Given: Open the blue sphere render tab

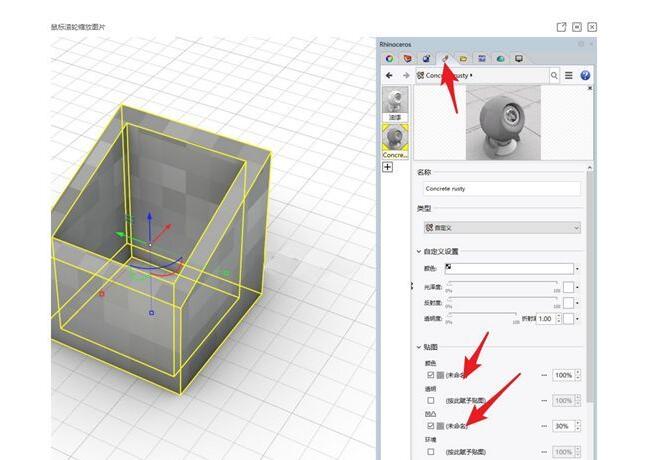Looking at the screenshot, I should tap(426, 59).
